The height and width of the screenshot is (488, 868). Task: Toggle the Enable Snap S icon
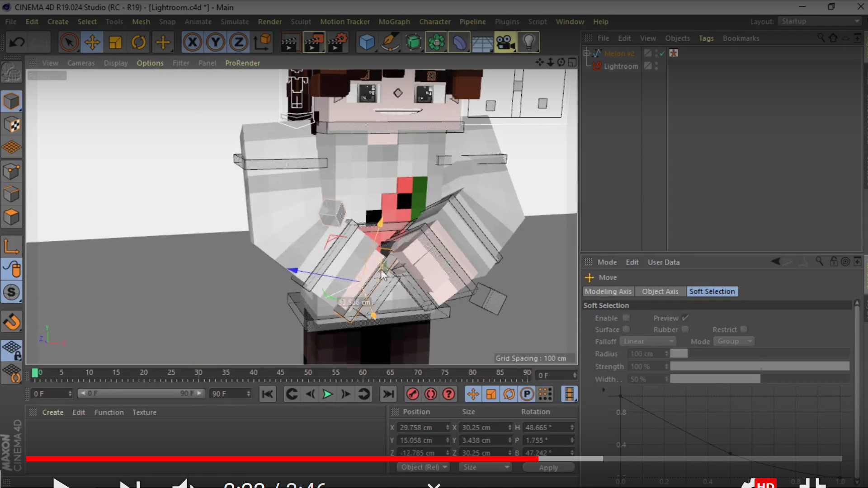[12, 292]
